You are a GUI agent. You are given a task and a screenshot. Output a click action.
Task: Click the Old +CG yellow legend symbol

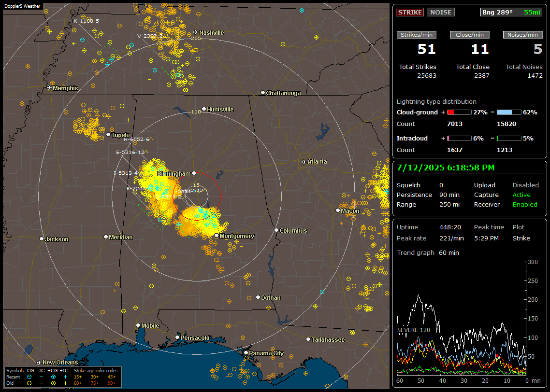[x=53, y=383]
